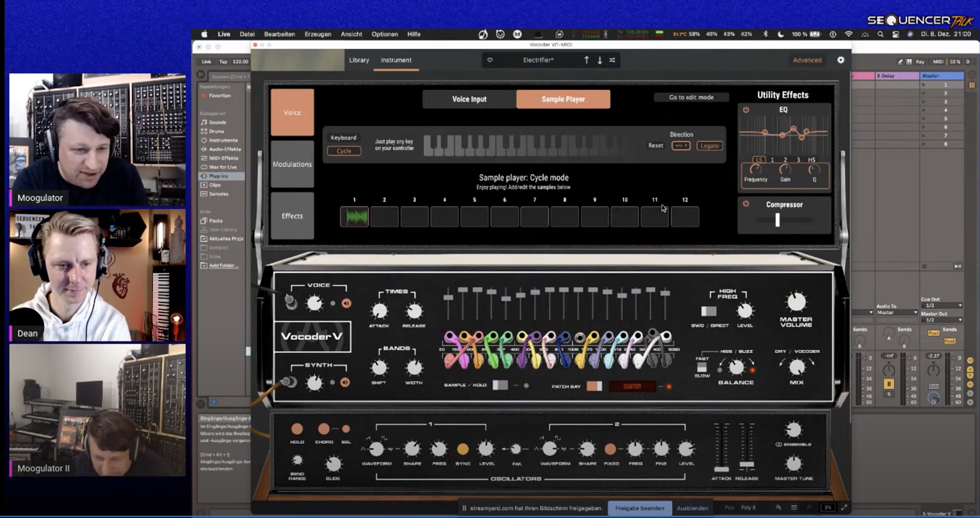Screen dimensions: 980x518
Task: Click the Advanced button
Action: click(x=807, y=60)
